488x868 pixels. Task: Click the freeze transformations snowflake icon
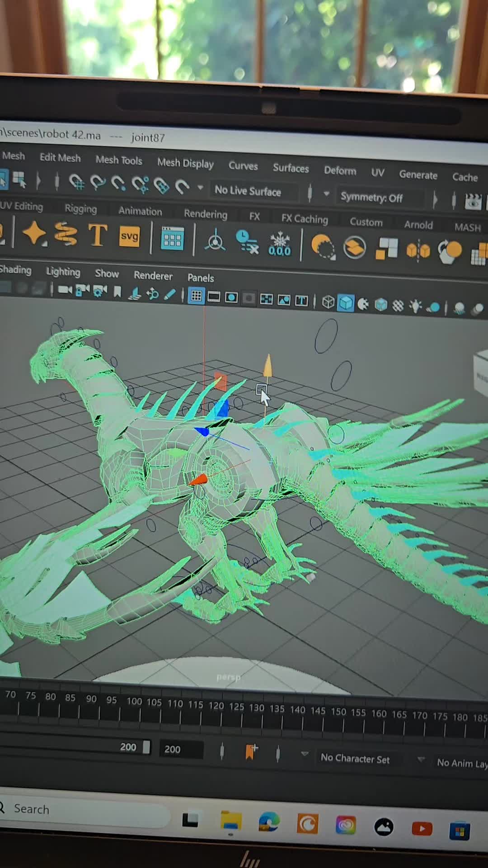(280, 244)
